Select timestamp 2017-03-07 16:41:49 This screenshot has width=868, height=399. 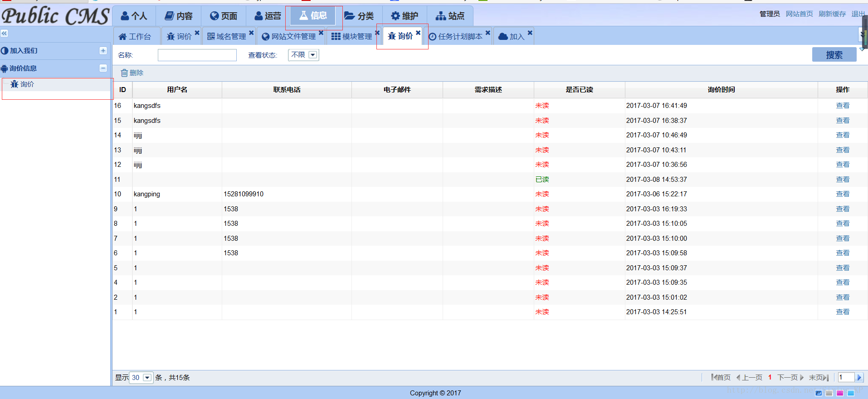point(656,106)
